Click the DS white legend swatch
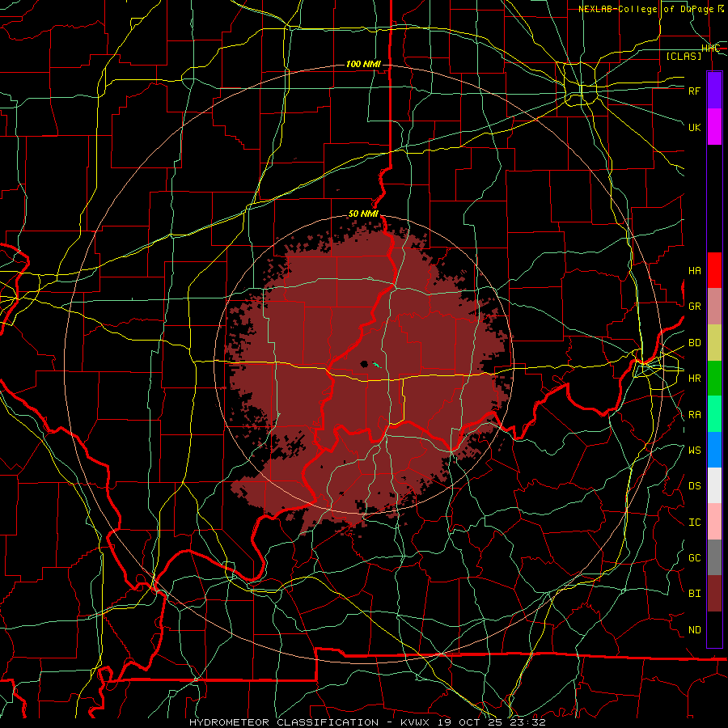728x728 pixels. pos(714,485)
